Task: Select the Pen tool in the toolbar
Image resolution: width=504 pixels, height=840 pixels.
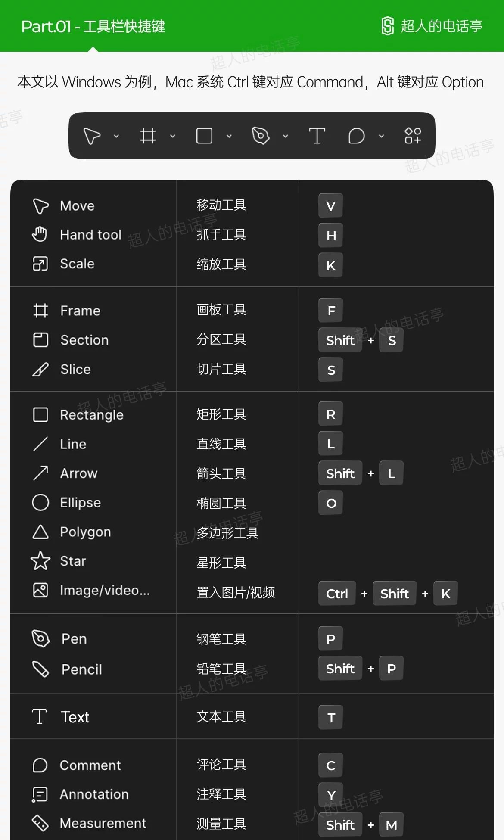Action: pyautogui.click(x=261, y=136)
